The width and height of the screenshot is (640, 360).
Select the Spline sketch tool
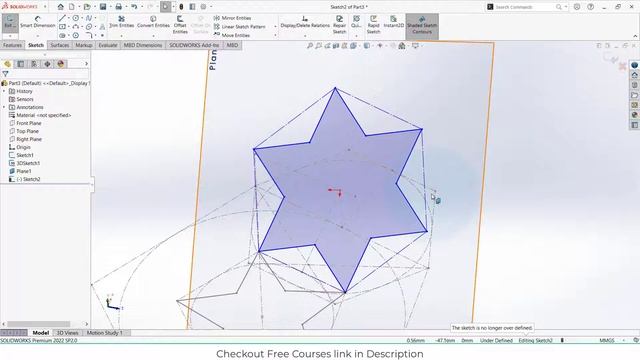click(89, 18)
